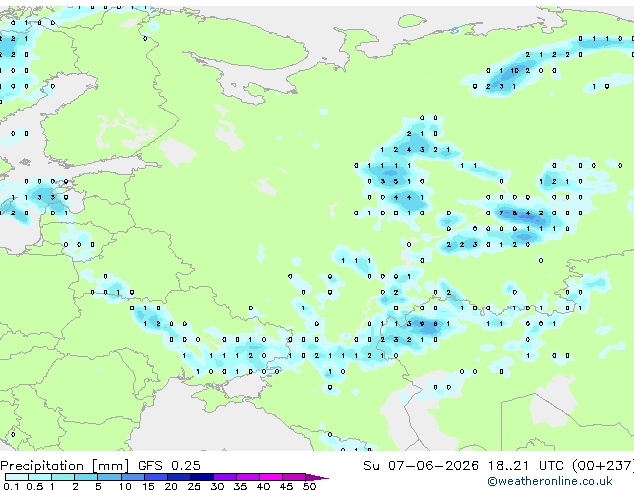Image resolution: width=634 pixels, height=490 pixels.
Task: Click the '9' precipitation value on the map
Action: 422,324
